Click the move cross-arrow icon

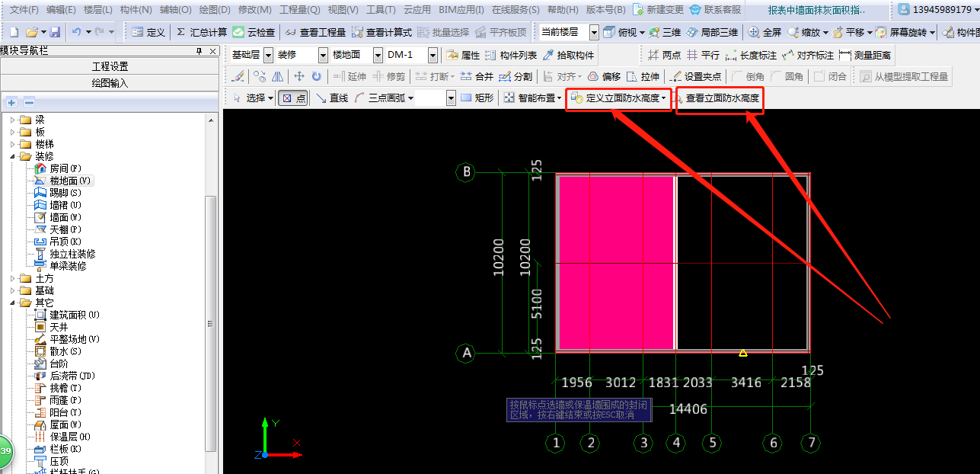299,76
